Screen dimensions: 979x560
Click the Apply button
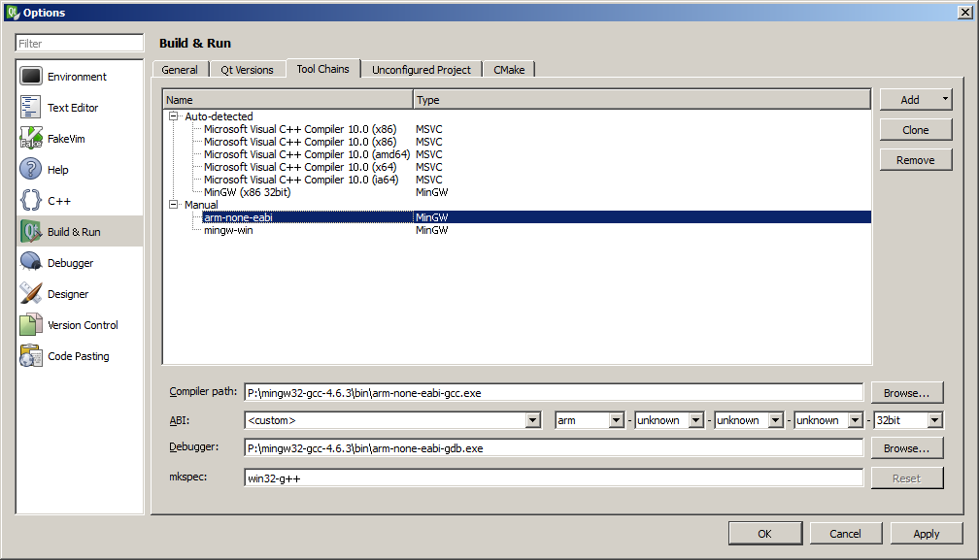pyautogui.click(x=926, y=534)
